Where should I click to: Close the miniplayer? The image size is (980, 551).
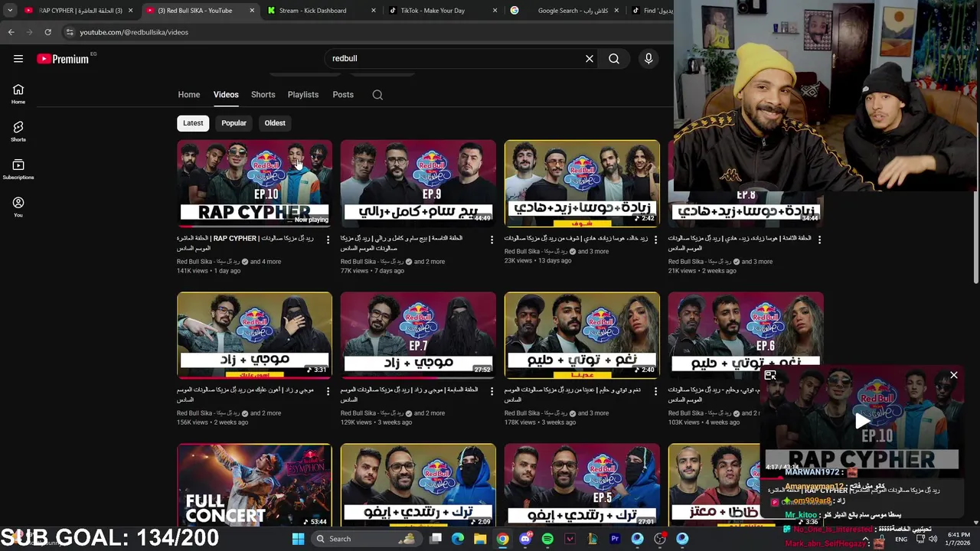pyautogui.click(x=954, y=375)
